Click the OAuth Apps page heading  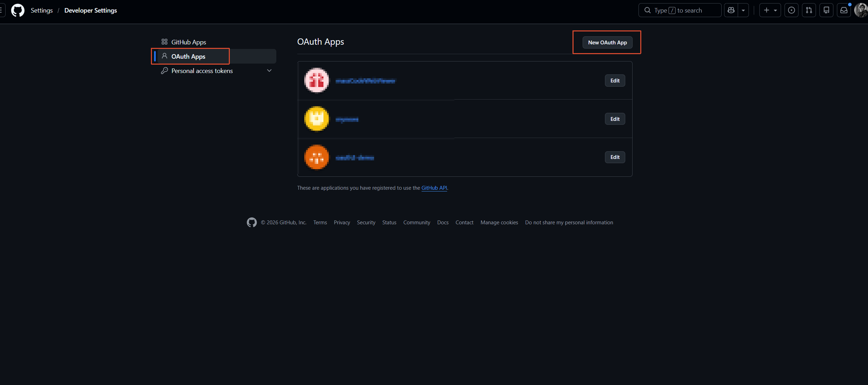coord(320,42)
